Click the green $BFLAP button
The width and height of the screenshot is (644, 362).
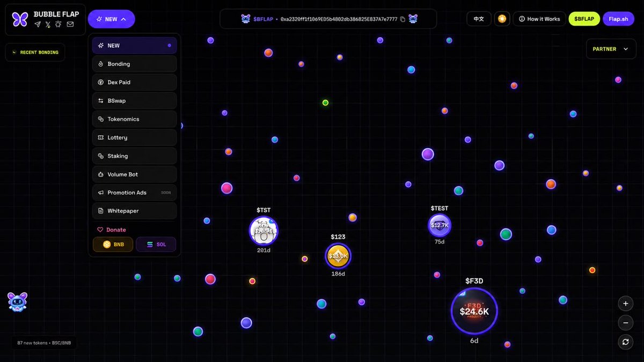(x=584, y=19)
